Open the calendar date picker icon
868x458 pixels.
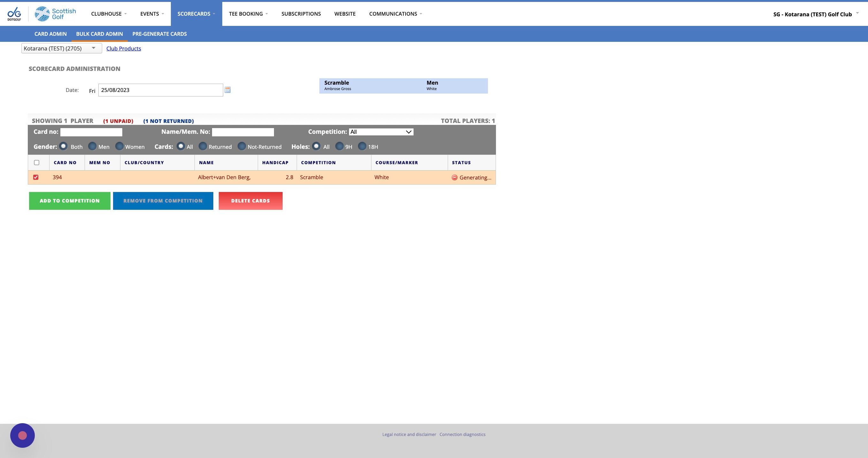[x=227, y=90]
